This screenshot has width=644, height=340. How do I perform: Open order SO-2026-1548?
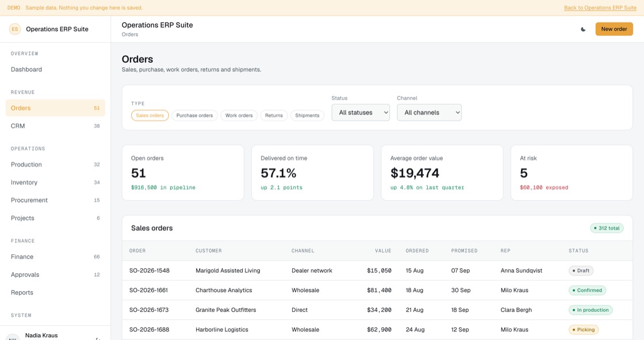coord(149,270)
